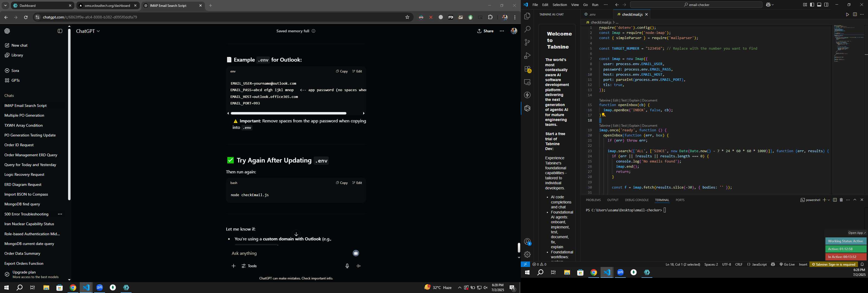Reload the ChatGPT page
This screenshot has height=293, width=868.
click(26, 18)
